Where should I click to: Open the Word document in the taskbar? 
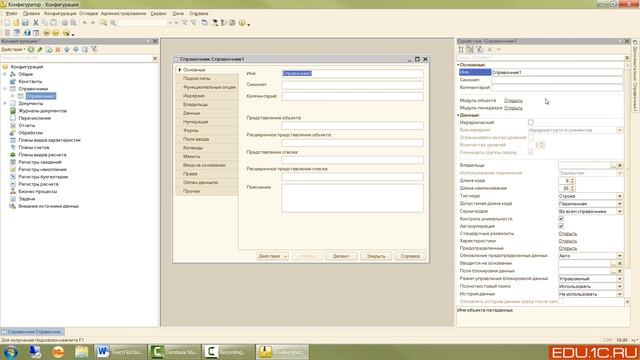(121, 352)
